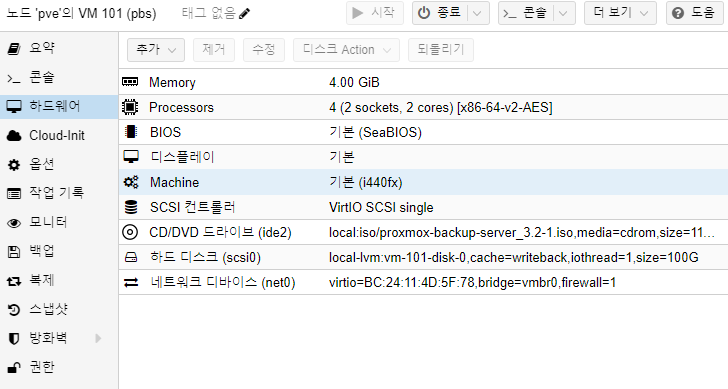Open the 콘솔 button in top toolbar
The width and height of the screenshot is (728, 389).
click(525, 13)
